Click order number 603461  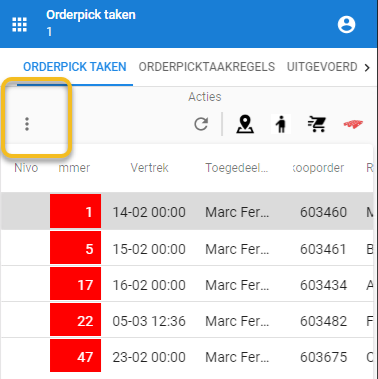[323, 249]
